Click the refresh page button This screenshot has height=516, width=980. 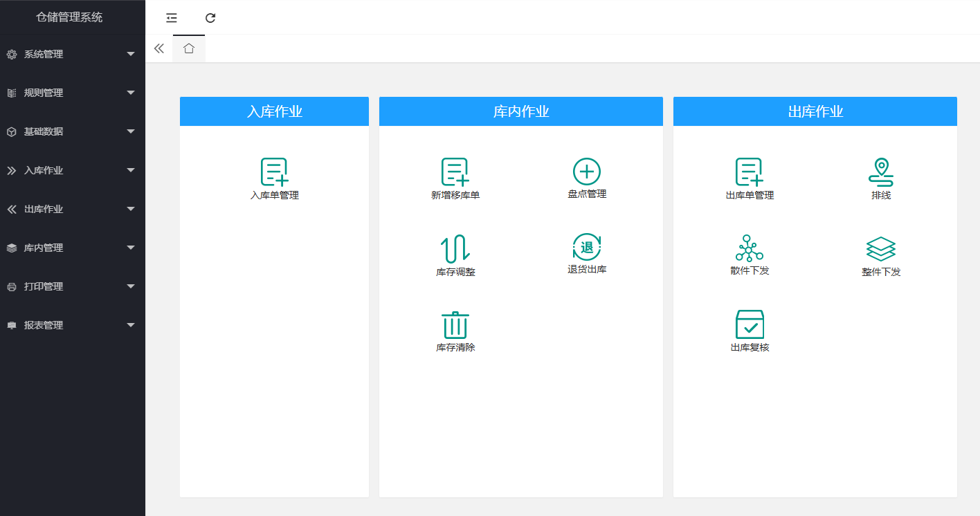pyautogui.click(x=210, y=18)
